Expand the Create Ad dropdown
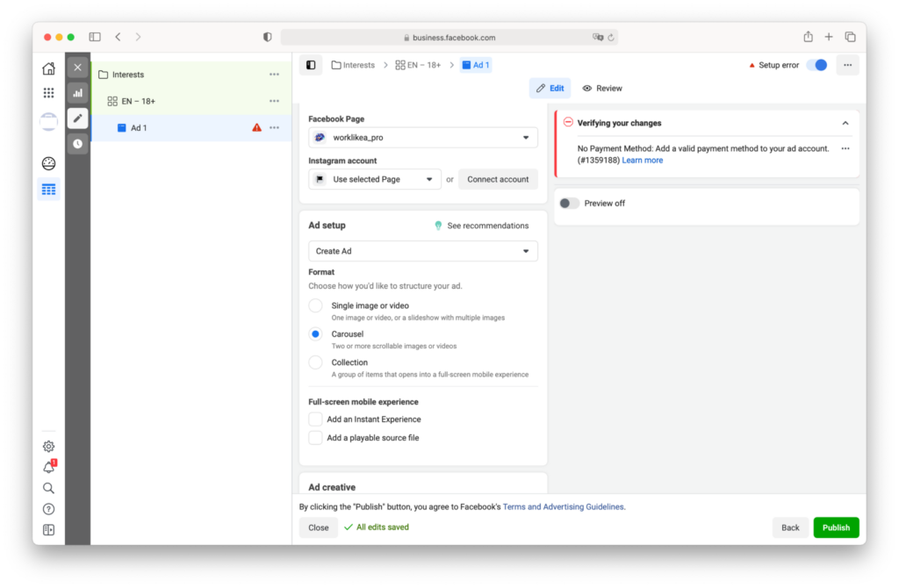Image resolution: width=899 pixels, height=588 pixels. pyautogui.click(x=423, y=251)
